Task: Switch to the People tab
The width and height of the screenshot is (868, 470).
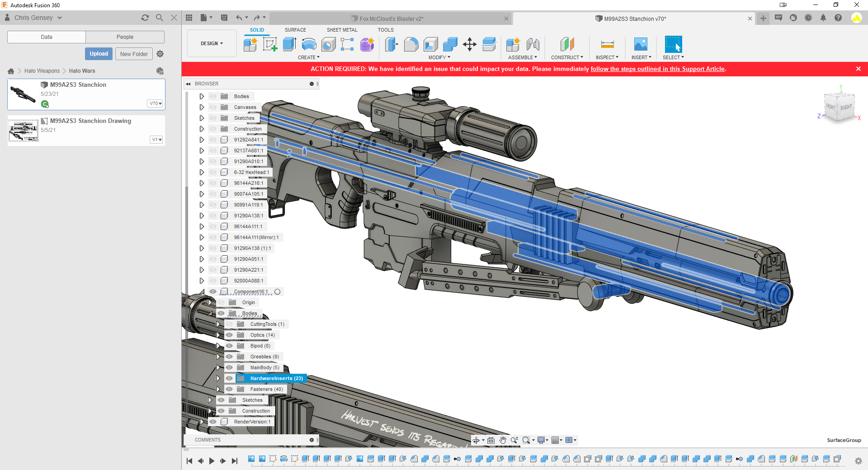Action: [125, 37]
